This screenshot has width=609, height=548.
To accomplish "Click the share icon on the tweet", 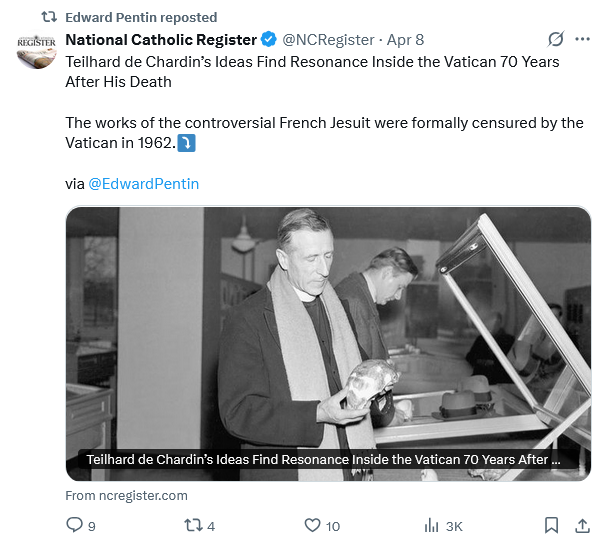I will click(x=582, y=525).
